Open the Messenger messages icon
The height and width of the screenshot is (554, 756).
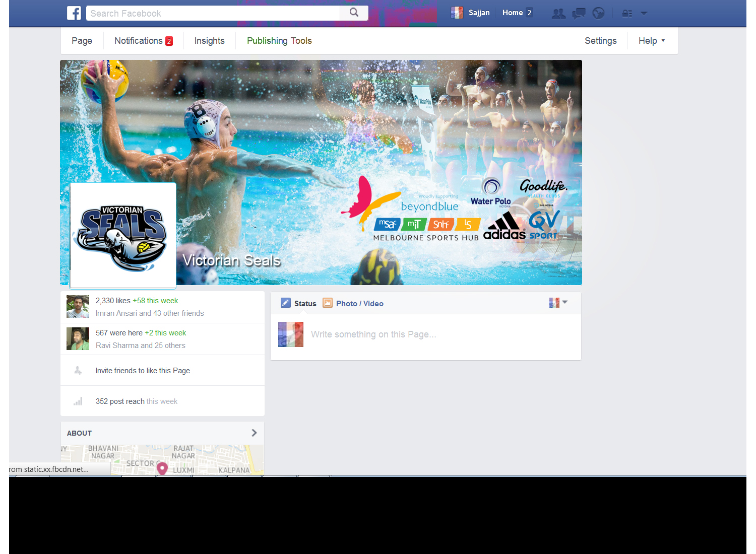tap(578, 13)
